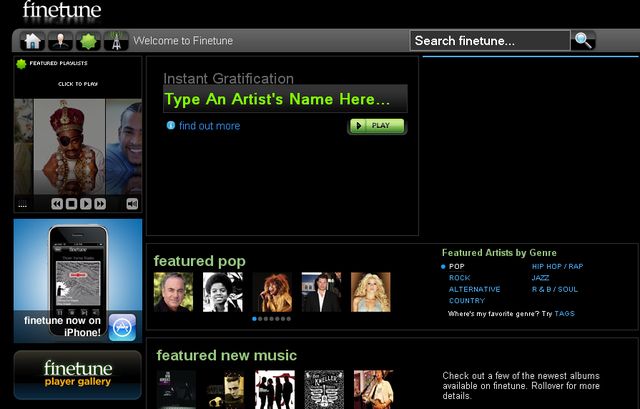Open first featured pop artist, grey-haired man
This screenshot has width=640, height=409.
[173, 292]
